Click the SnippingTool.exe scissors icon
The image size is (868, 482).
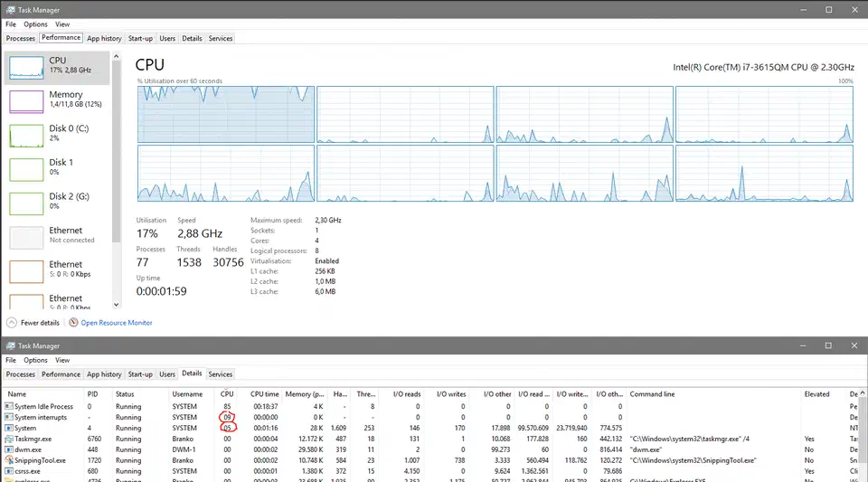(9, 460)
